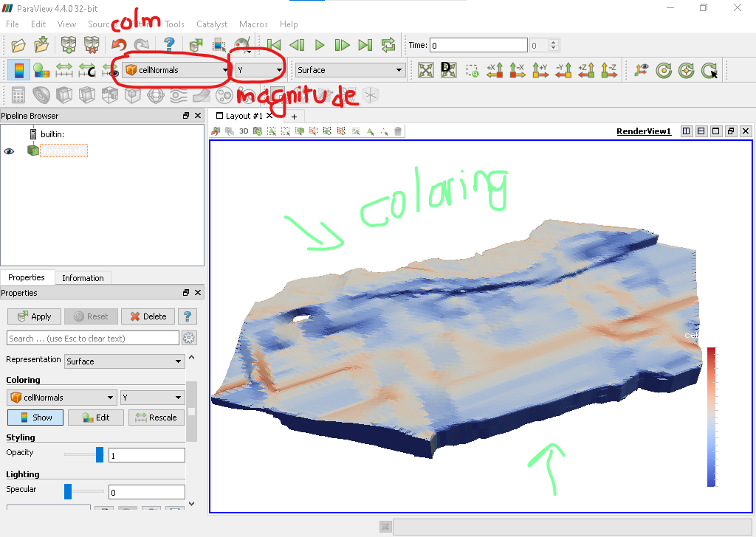Toggle advanced properties gear icon
Screen dimensions: 756x537
(x=189, y=339)
